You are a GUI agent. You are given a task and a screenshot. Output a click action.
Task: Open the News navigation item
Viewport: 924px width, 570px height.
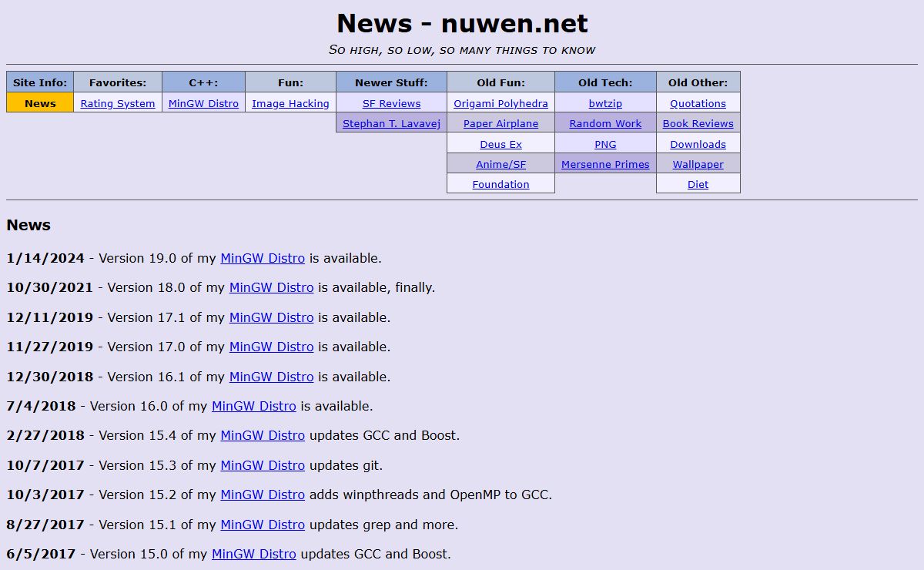coord(40,103)
